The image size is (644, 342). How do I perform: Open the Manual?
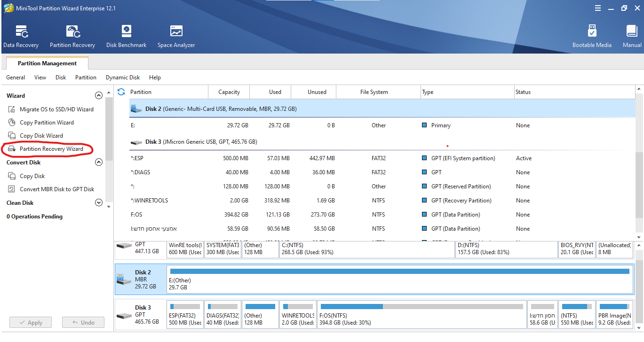(632, 37)
